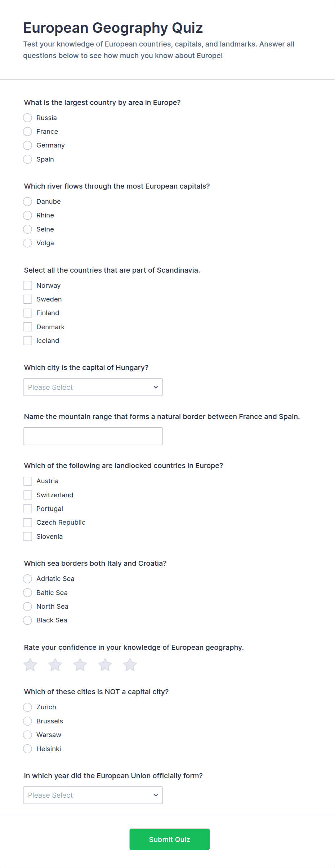Click the mountain range text field
Viewport: 335px width, 868px height.
click(x=93, y=436)
